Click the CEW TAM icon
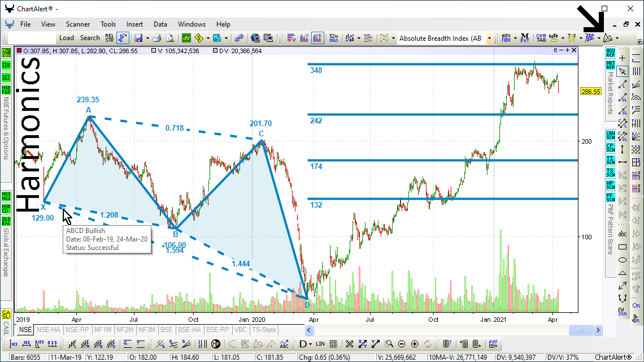The image size is (644, 362). [541, 38]
